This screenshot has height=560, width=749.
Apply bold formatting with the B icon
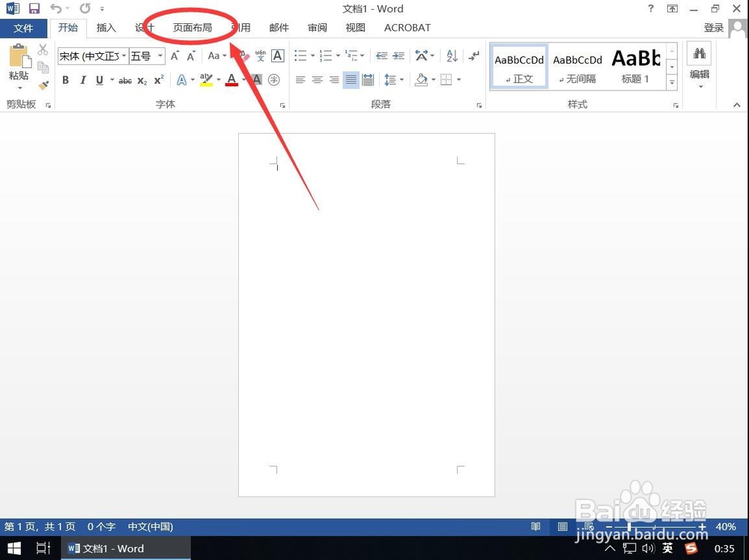(65, 80)
